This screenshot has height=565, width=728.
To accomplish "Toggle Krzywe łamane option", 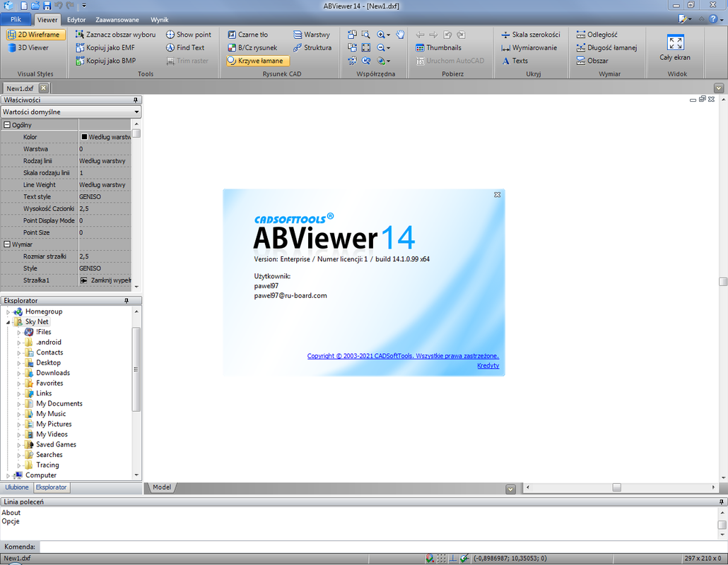I will pos(257,61).
